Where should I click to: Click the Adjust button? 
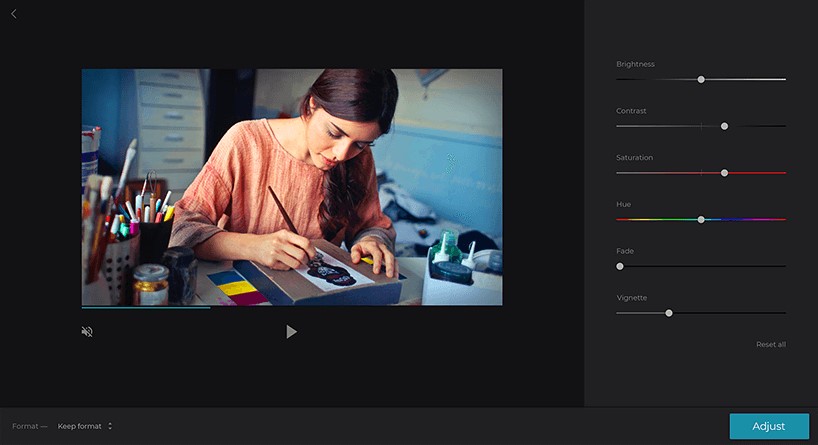tap(769, 426)
